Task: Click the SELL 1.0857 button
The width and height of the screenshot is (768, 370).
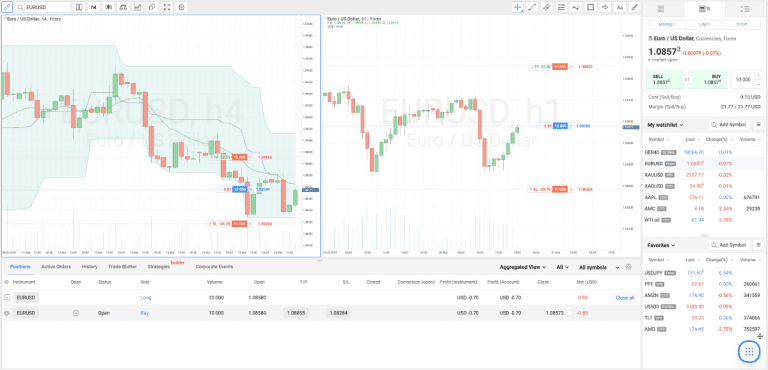Action: pos(665,79)
